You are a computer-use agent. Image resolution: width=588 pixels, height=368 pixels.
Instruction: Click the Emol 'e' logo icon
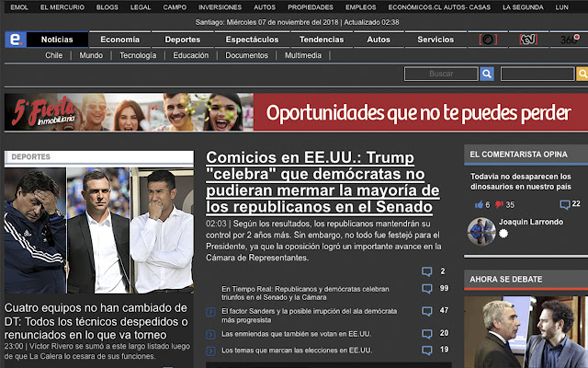point(16,40)
